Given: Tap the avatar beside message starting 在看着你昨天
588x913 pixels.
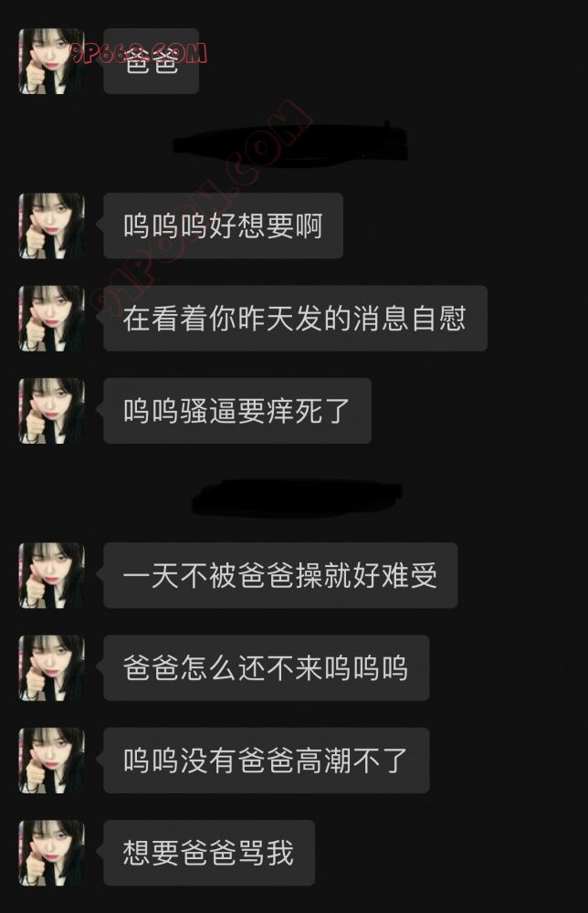Looking at the screenshot, I should tap(52, 319).
